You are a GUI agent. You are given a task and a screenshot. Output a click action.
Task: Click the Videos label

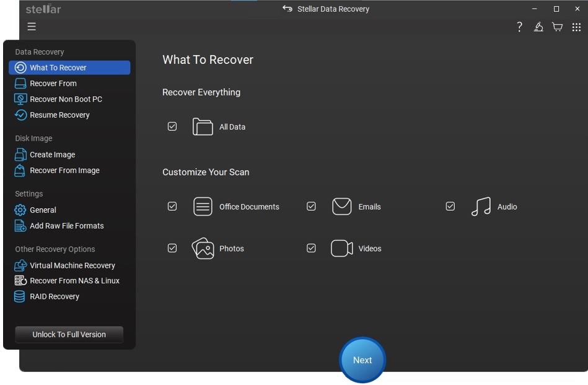point(370,249)
